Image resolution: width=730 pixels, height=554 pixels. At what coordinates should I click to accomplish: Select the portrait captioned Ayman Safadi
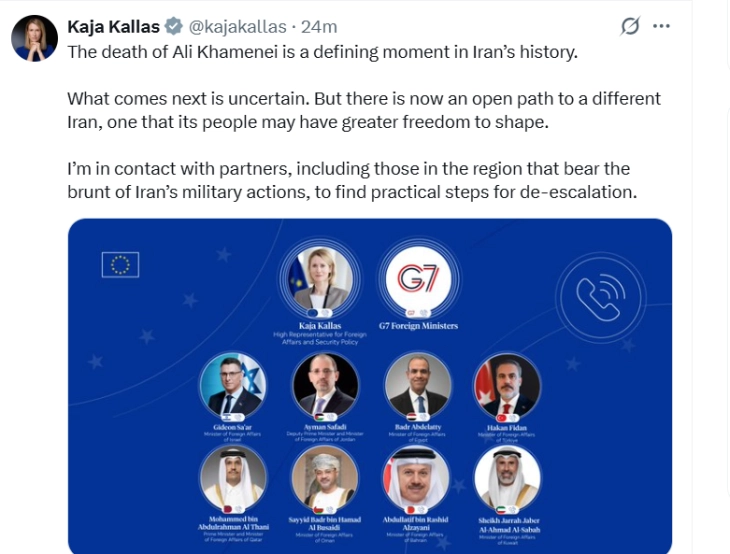[326, 386]
